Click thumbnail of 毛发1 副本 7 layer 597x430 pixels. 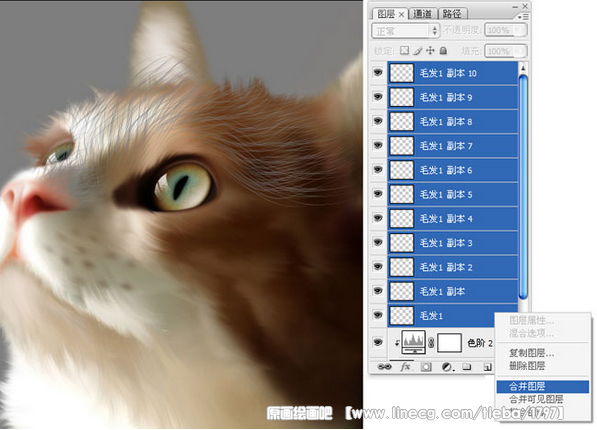tap(402, 146)
